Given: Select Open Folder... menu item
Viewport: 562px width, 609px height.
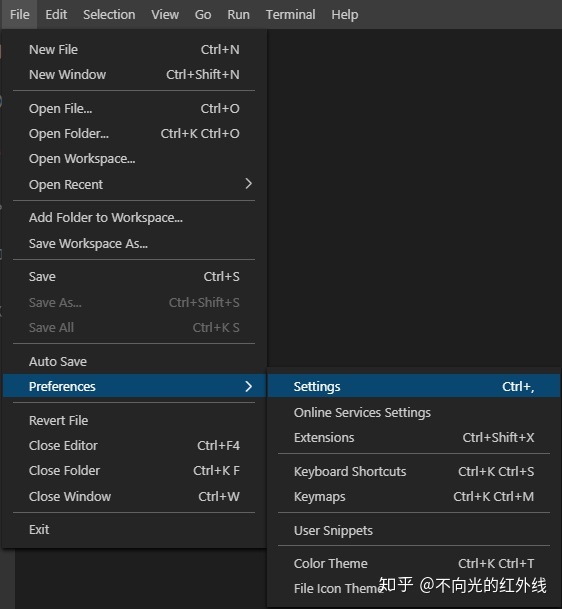Looking at the screenshot, I should click(134, 134).
